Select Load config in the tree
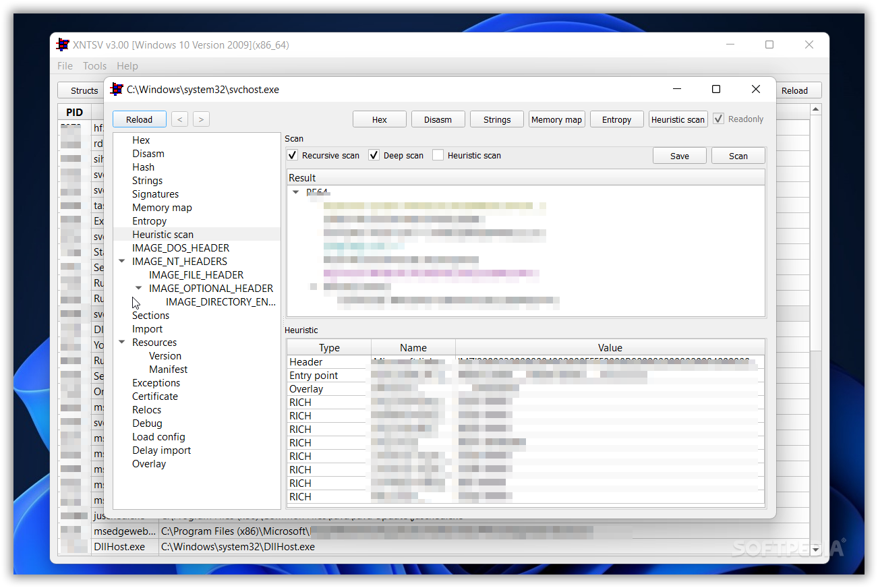878x588 pixels. pos(158,436)
